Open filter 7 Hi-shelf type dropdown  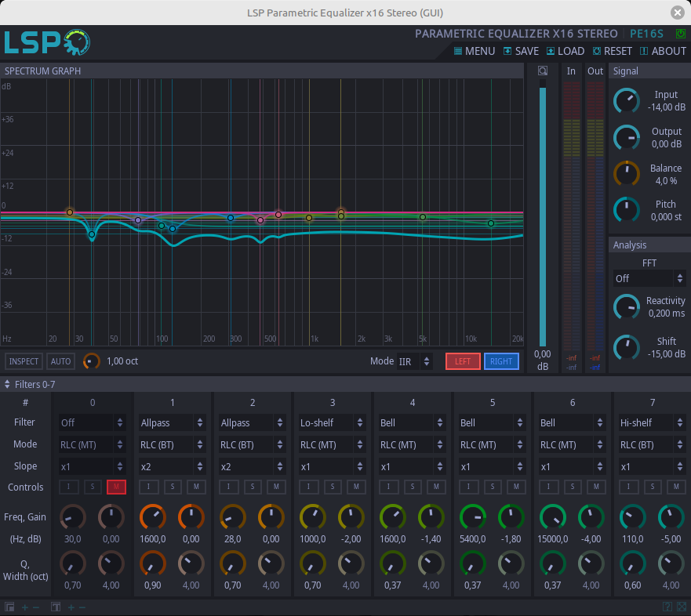pyautogui.click(x=653, y=422)
